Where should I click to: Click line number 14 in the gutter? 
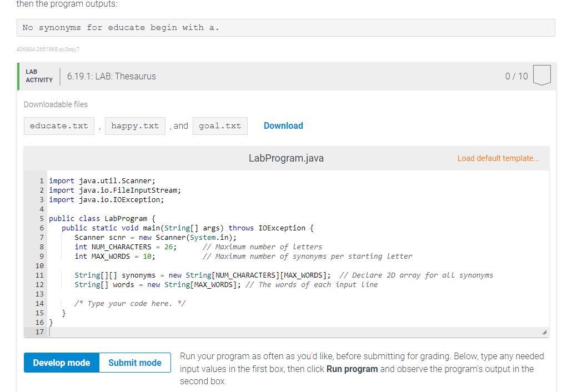pyautogui.click(x=39, y=303)
